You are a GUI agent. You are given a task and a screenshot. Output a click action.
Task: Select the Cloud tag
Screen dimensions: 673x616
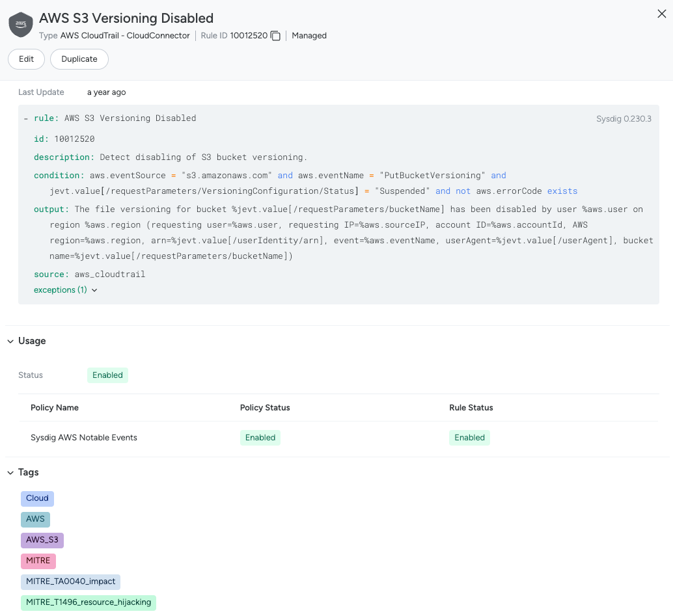(37, 498)
